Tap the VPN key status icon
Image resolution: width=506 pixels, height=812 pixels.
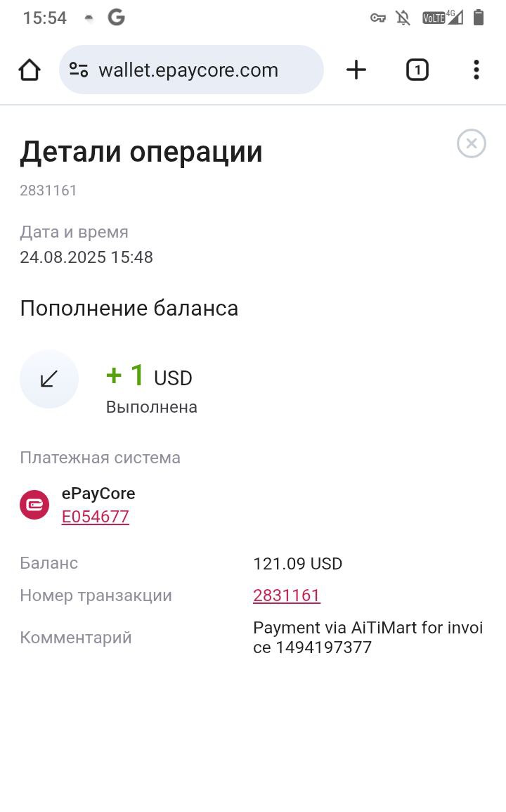[x=378, y=18]
